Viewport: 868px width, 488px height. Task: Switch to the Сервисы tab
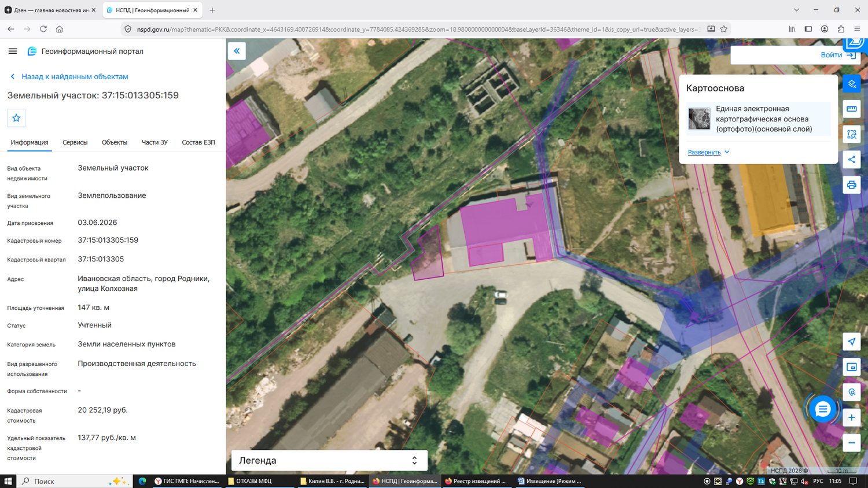[75, 142]
